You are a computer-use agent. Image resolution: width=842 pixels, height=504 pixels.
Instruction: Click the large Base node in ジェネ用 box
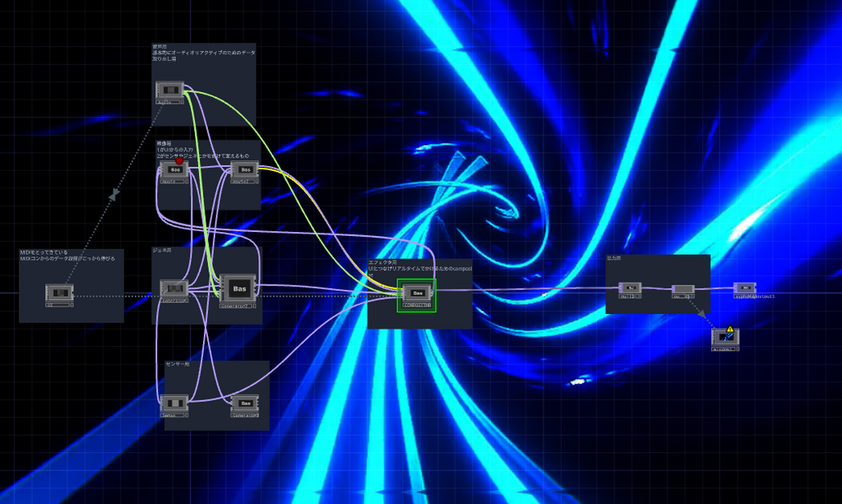click(x=239, y=289)
